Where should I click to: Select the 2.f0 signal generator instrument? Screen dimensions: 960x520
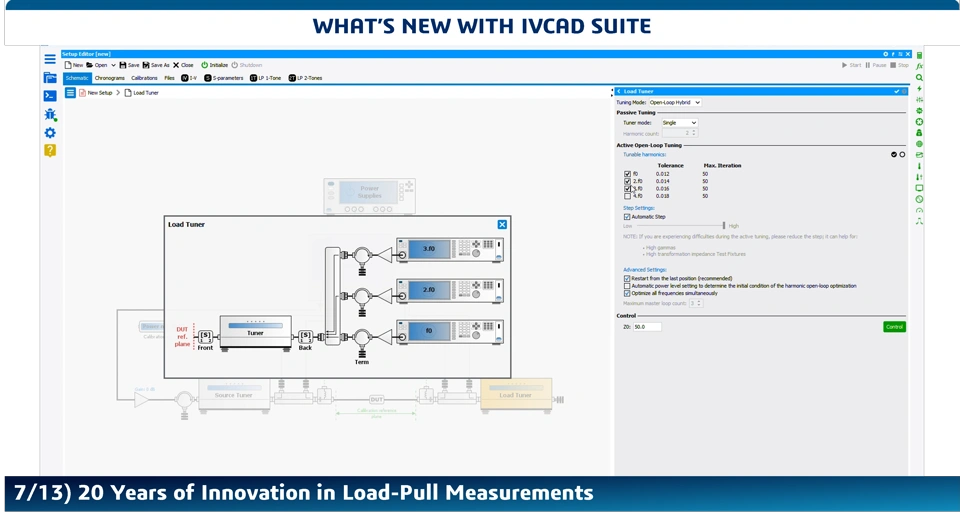point(450,290)
